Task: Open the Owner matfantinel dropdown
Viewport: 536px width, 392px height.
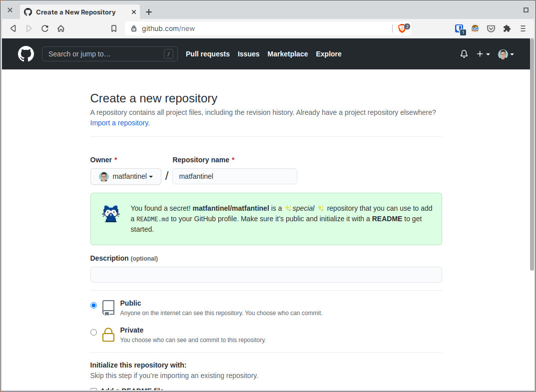Action: coord(125,176)
